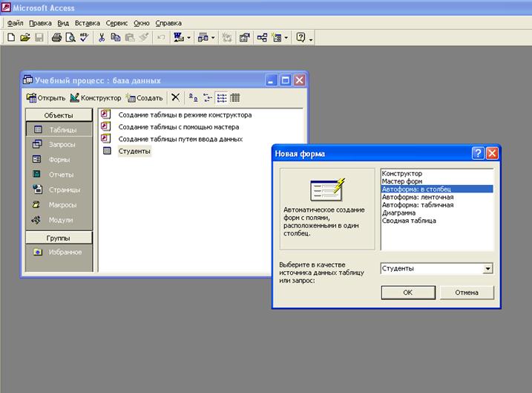Choose Автоформа: табличная in the list

point(437,205)
